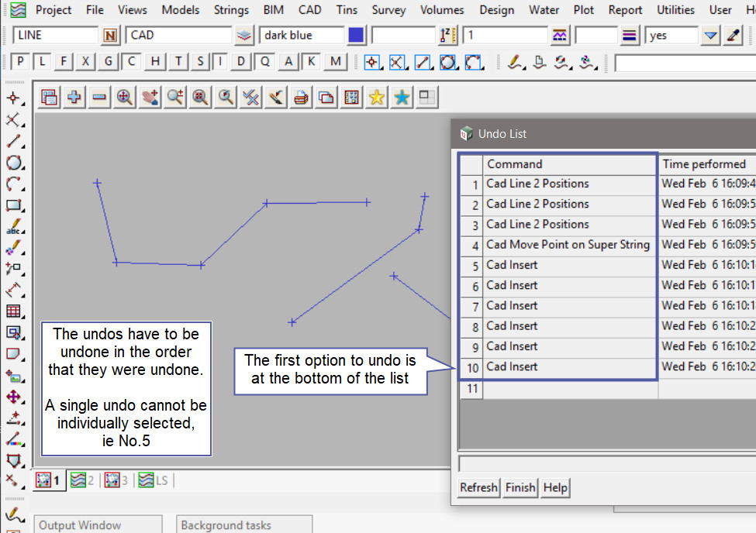
Task: Select the move cross-arrows tool in sidebar
Action: click(x=14, y=397)
